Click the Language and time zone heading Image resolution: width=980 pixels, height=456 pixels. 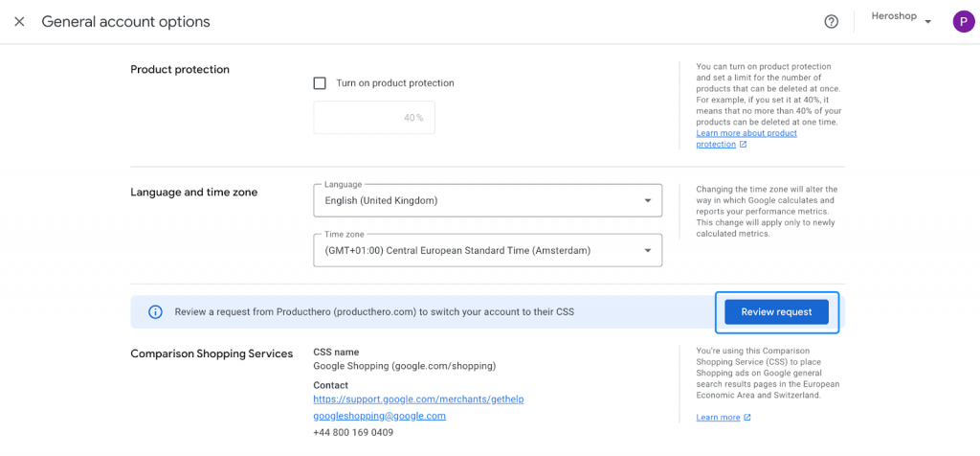click(x=193, y=193)
